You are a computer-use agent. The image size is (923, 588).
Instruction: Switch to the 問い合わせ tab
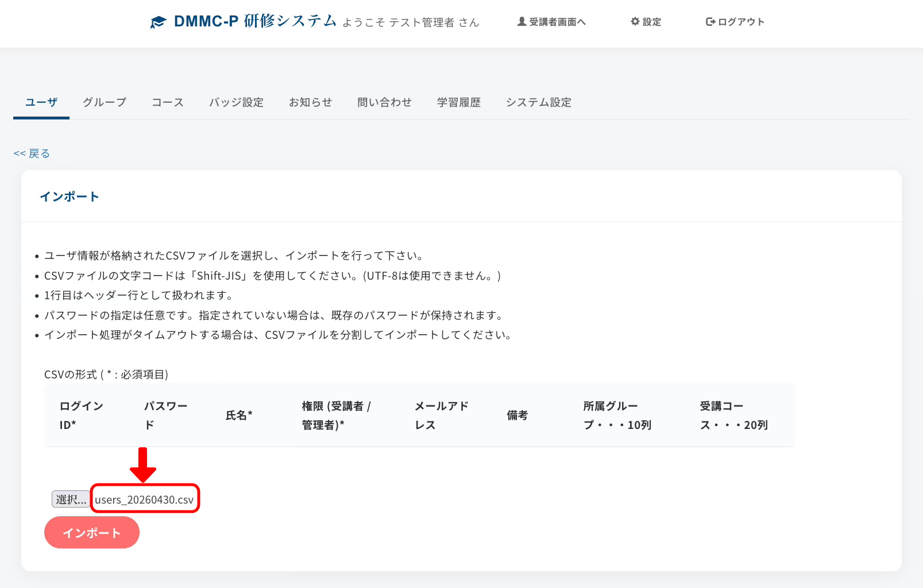tap(384, 102)
